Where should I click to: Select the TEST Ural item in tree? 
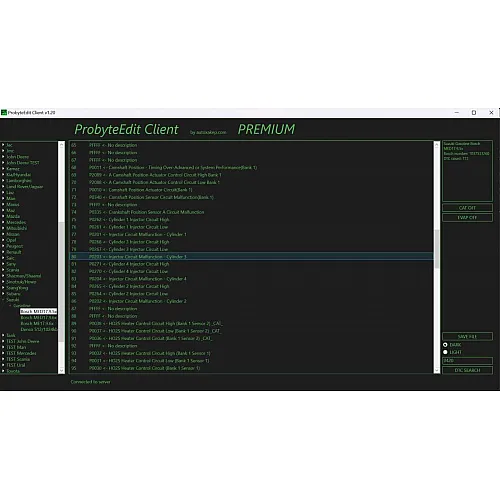click(16, 365)
